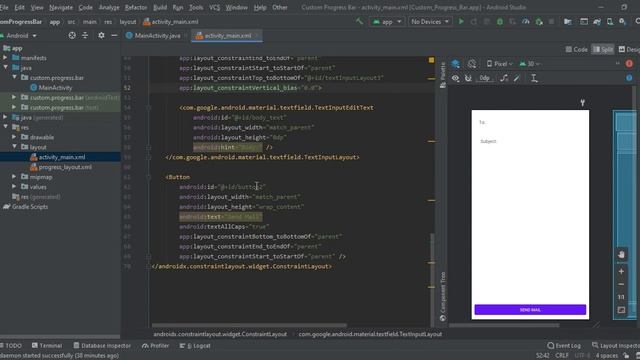Click the Make Project hammer icon
The image size is (640, 360).
point(360,22)
